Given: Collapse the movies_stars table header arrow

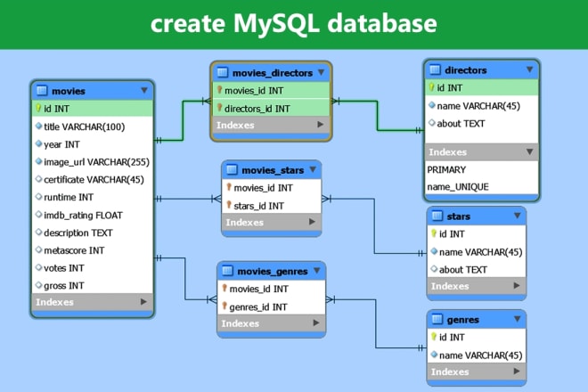Looking at the screenshot, I should click(x=313, y=169).
